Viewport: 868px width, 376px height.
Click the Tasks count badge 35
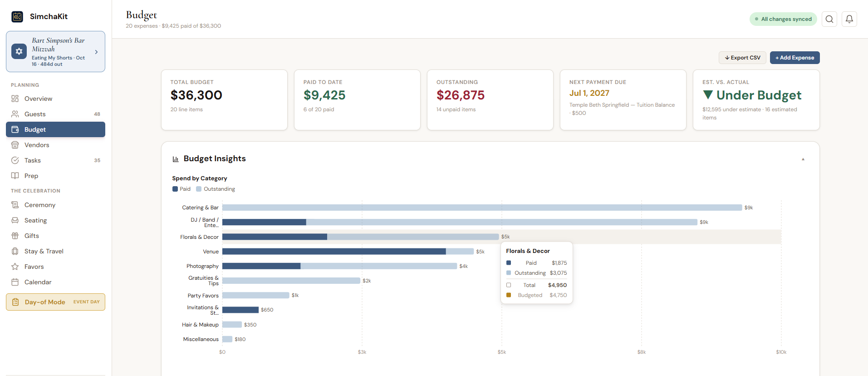(x=97, y=160)
